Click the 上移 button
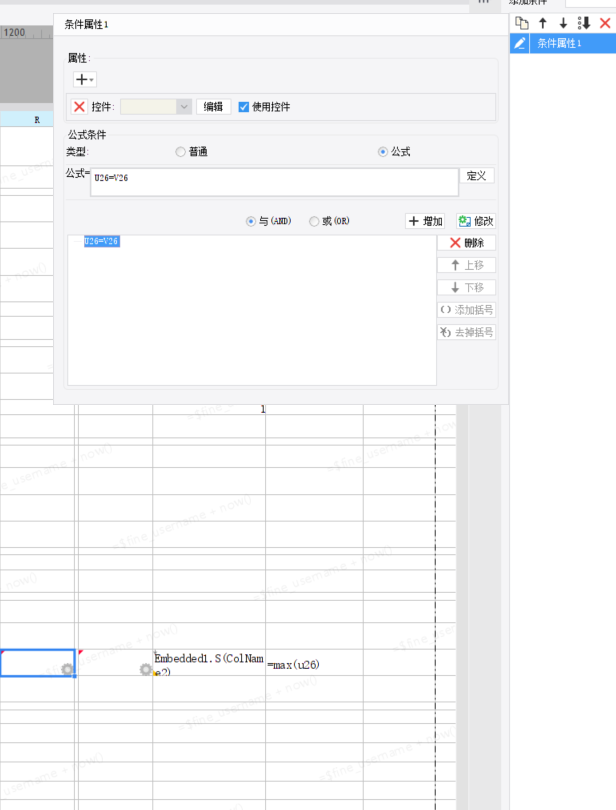 pyautogui.click(x=467, y=266)
